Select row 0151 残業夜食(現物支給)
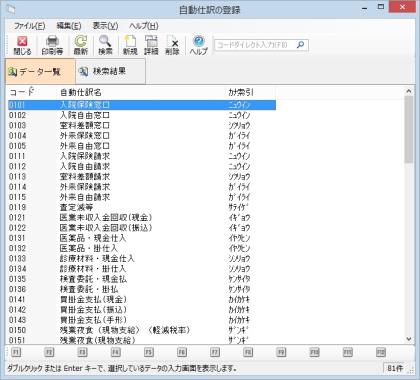 pyautogui.click(x=142, y=340)
